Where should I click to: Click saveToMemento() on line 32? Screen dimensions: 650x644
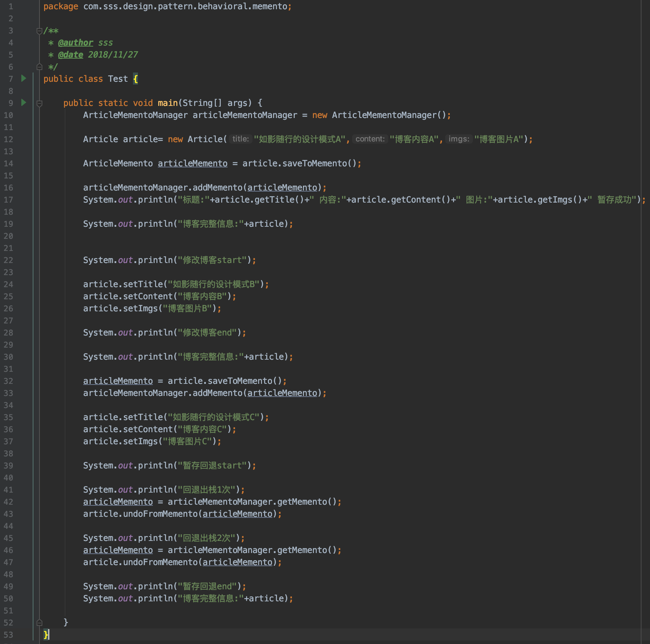coord(245,381)
